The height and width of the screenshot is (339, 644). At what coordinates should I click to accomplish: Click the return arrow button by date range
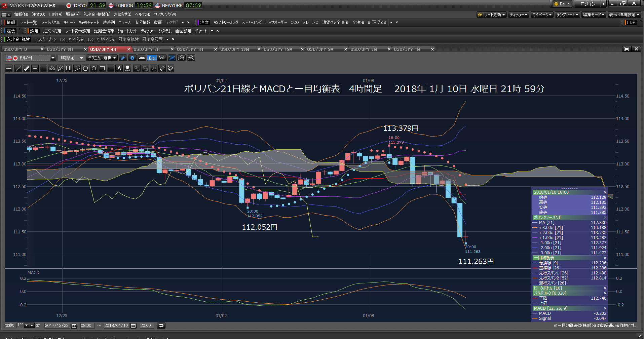tap(161, 326)
